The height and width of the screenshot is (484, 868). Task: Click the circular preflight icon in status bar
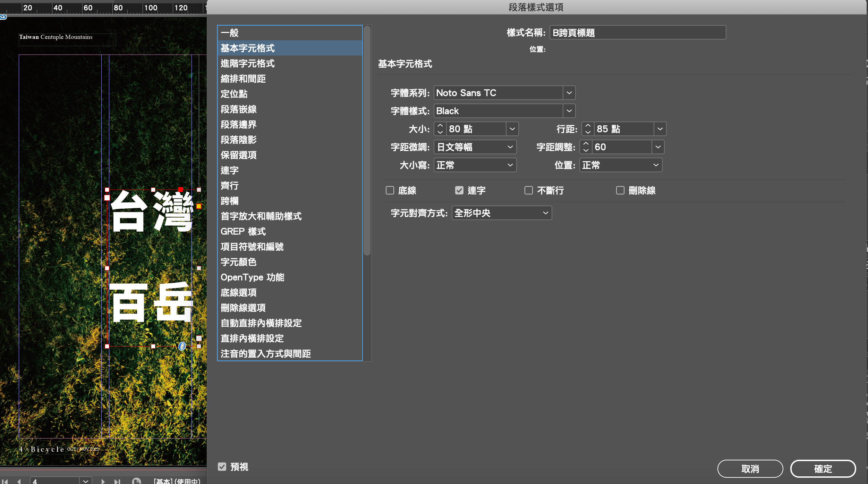136,481
